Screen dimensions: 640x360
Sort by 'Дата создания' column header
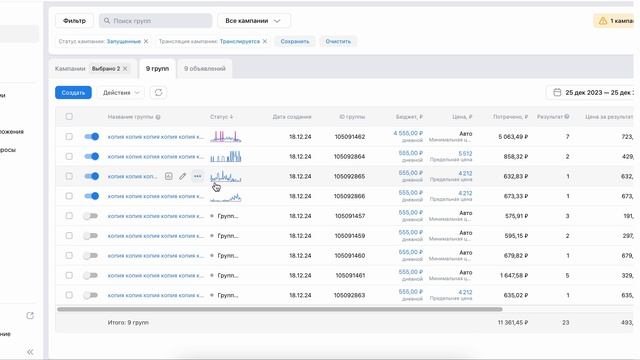(292, 117)
